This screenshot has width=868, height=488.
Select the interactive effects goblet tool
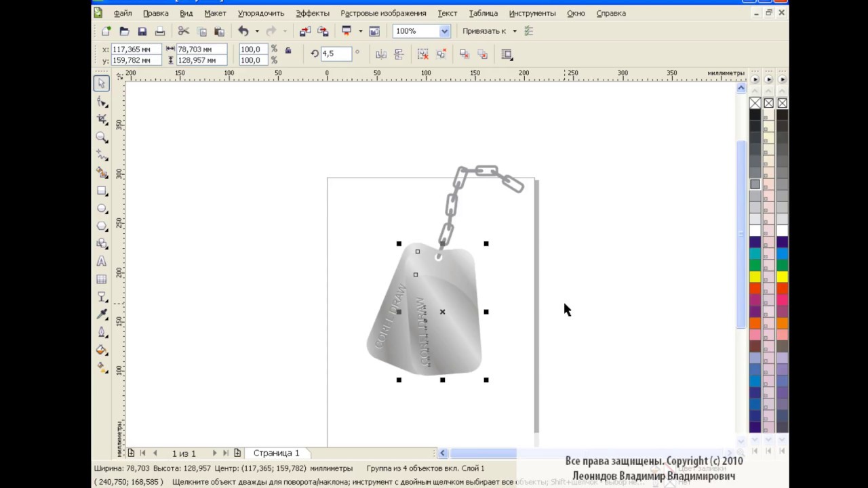pyautogui.click(x=102, y=297)
